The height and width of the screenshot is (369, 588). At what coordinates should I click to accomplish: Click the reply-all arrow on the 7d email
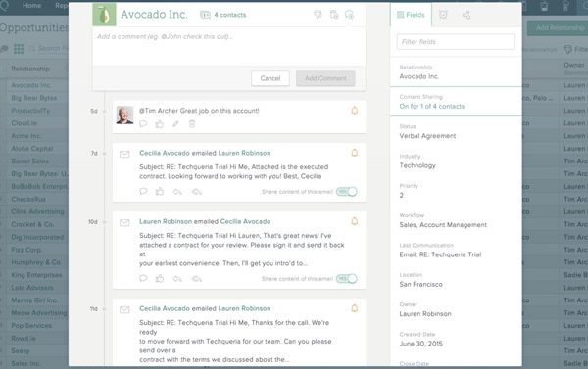point(197,192)
